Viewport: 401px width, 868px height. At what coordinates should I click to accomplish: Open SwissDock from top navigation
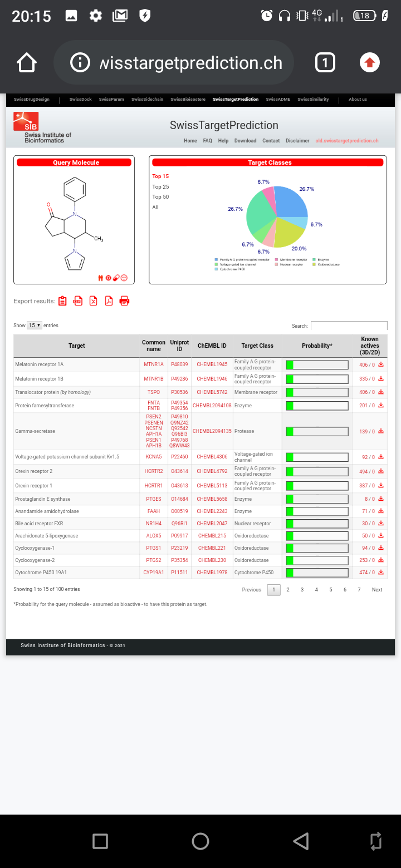pos(81,100)
